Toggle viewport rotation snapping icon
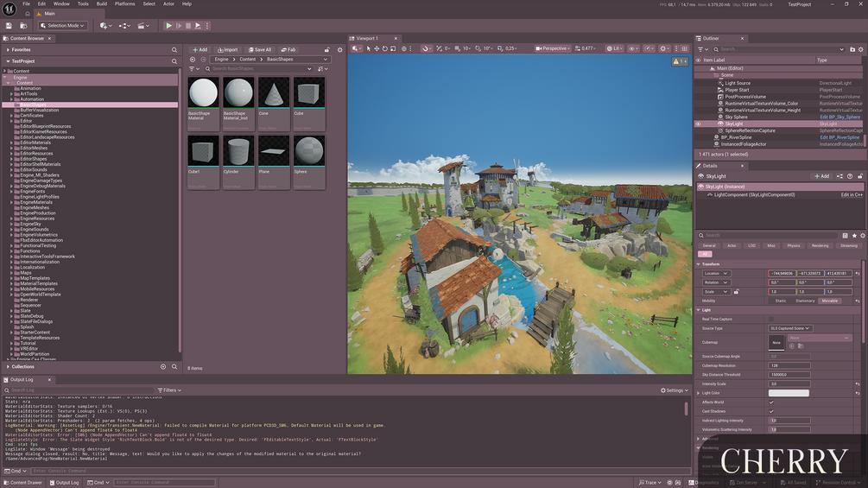Screen dimensions: 868x488 point(478,48)
